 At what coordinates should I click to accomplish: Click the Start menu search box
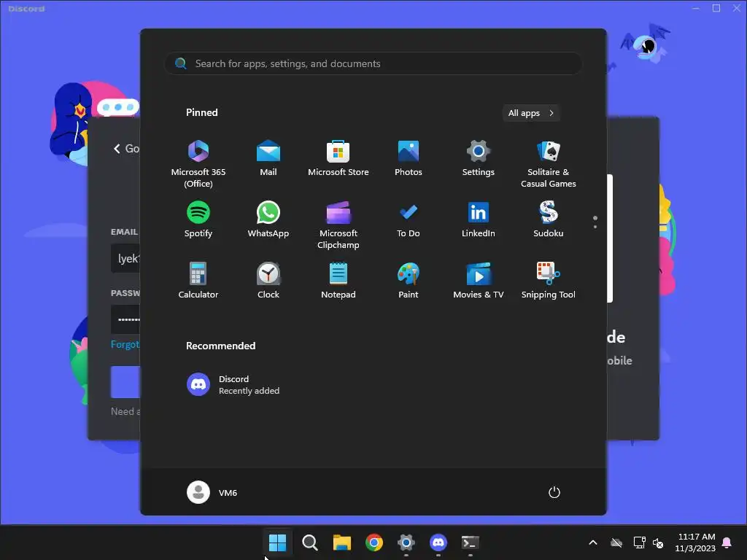tap(373, 63)
